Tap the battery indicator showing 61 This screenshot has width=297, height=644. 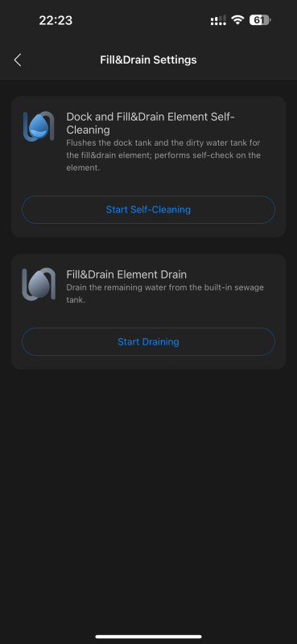[260, 20]
